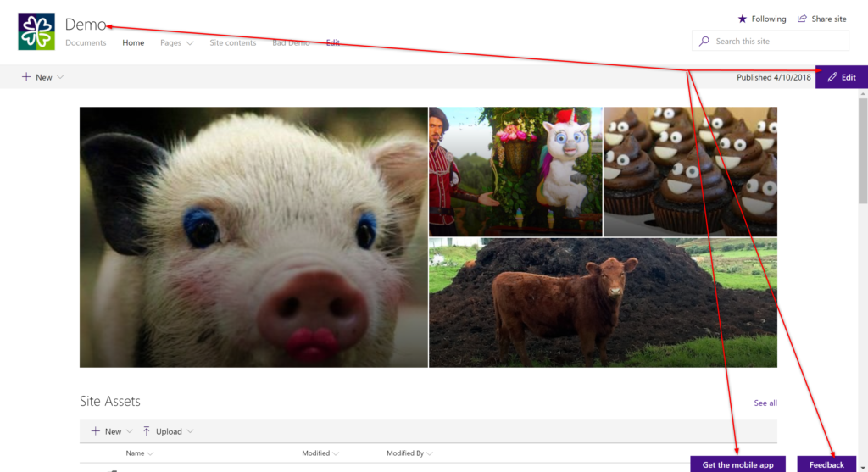
Task: Click the Published 4/10/2018 status text
Action: coord(773,77)
